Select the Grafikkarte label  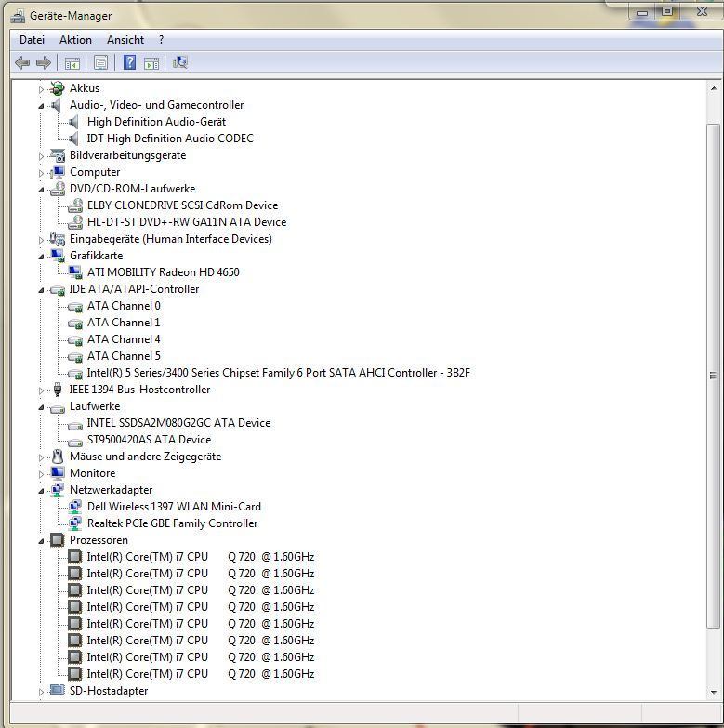coord(96,256)
